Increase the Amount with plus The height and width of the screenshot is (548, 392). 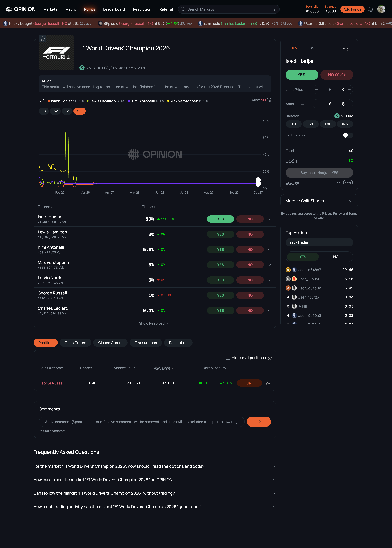(x=349, y=104)
